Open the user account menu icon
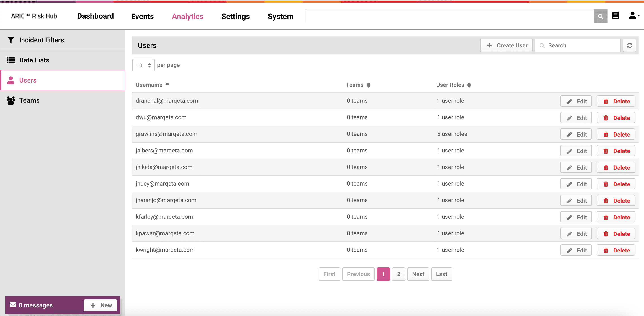 point(634,16)
